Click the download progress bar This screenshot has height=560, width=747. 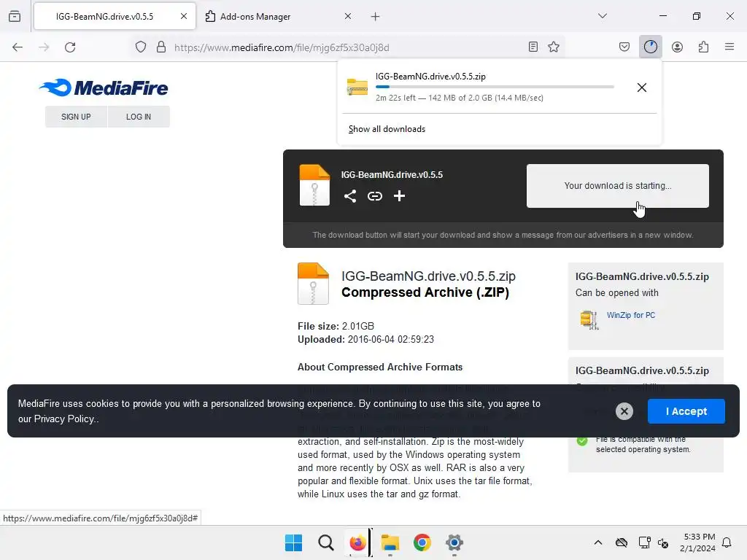tap(495, 87)
